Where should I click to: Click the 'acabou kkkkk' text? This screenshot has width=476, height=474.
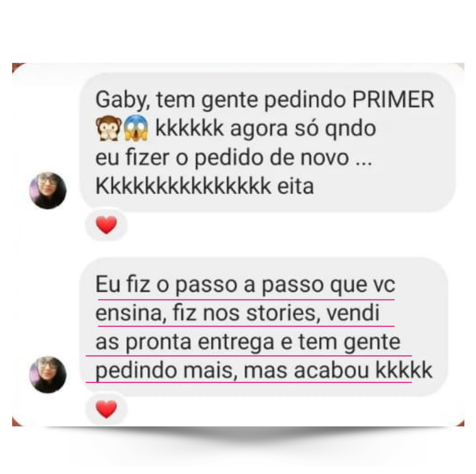[363, 371]
